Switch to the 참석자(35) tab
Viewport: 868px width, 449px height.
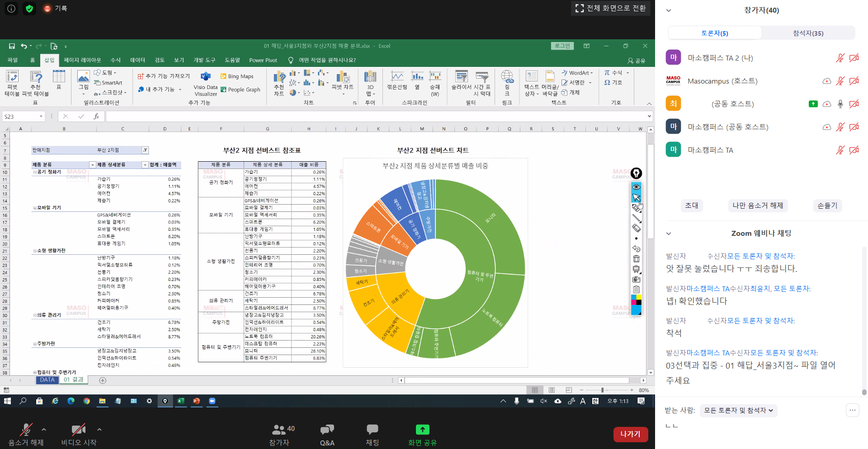pos(808,33)
